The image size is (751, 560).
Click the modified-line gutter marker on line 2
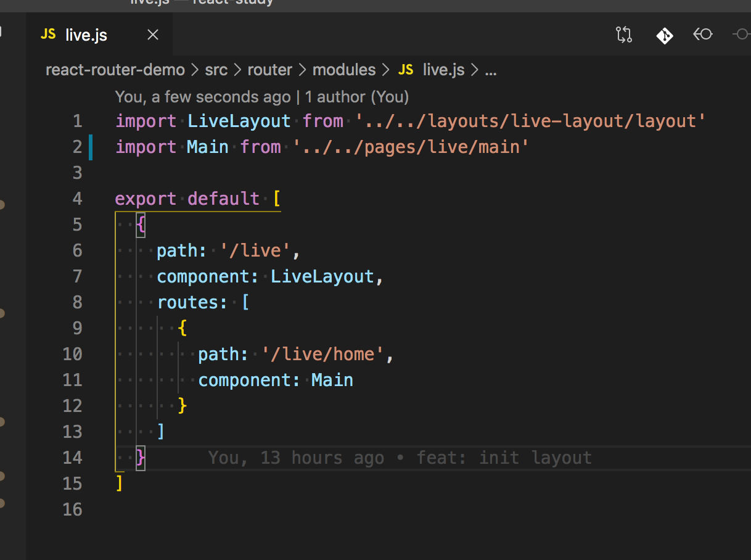(91, 147)
